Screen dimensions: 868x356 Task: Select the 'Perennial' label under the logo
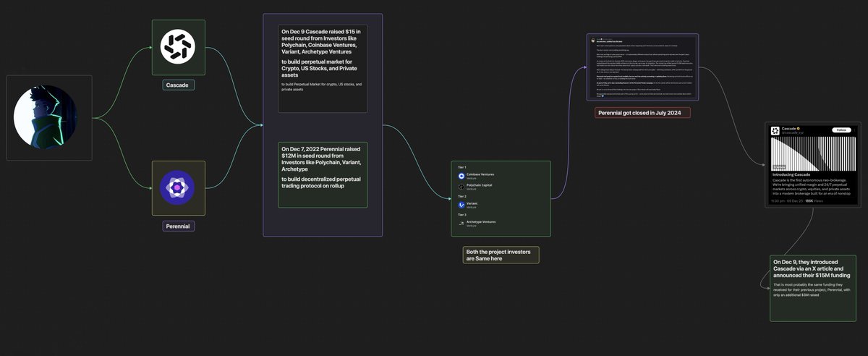pos(179,226)
